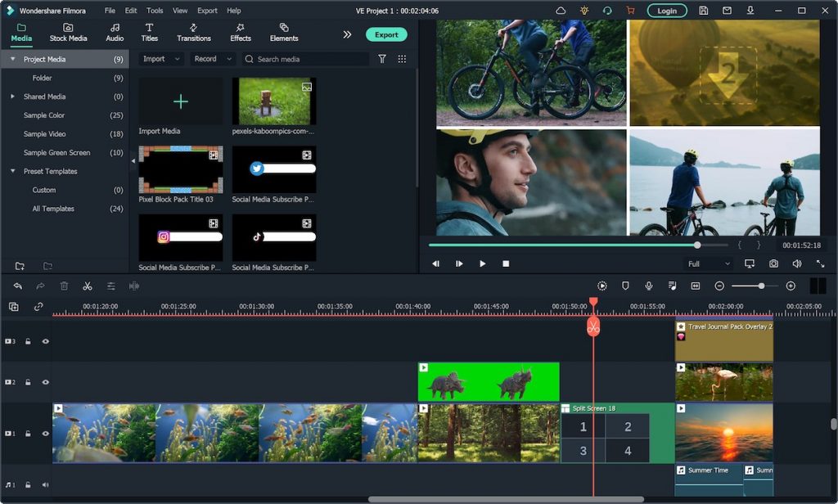Click the Delete (trash) icon above timeline
Screen dimensions: 838x504
(64, 286)
